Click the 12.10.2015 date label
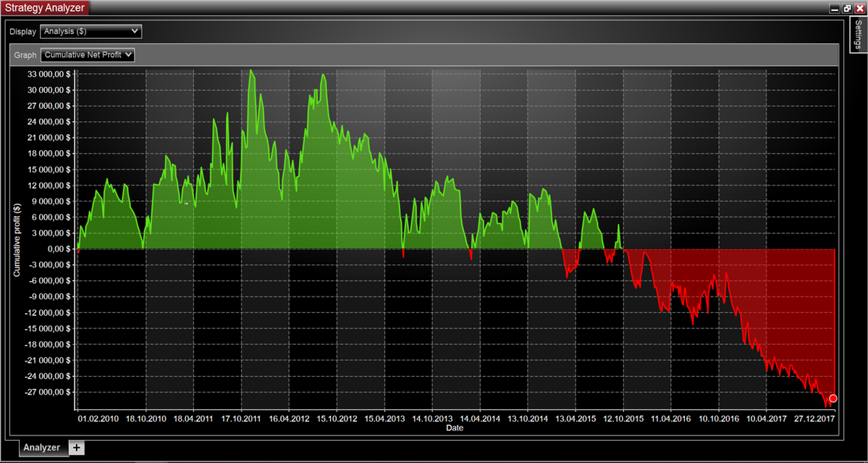 [624, 419]
